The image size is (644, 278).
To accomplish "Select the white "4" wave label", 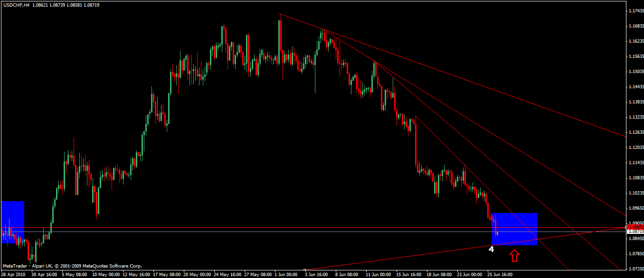I will [492, 249].
